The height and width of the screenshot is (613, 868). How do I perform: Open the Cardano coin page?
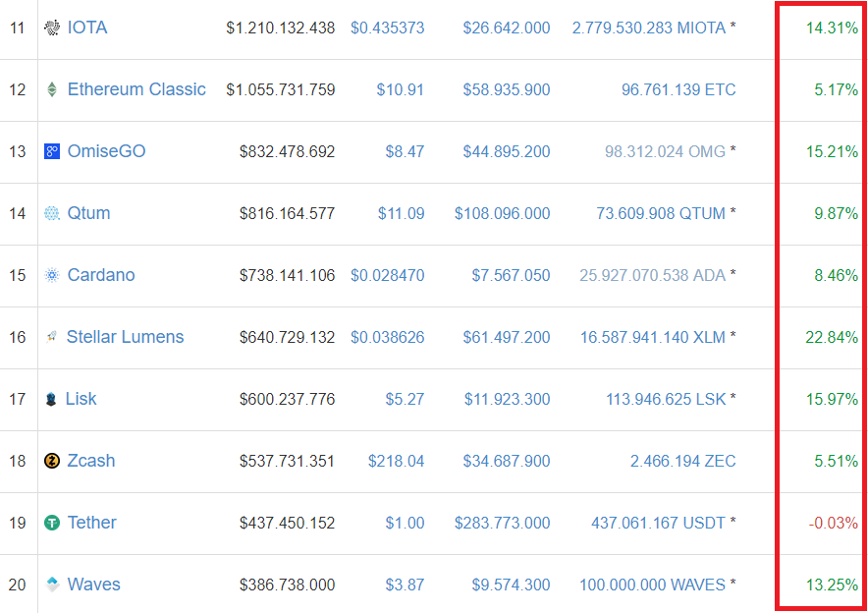101,275
